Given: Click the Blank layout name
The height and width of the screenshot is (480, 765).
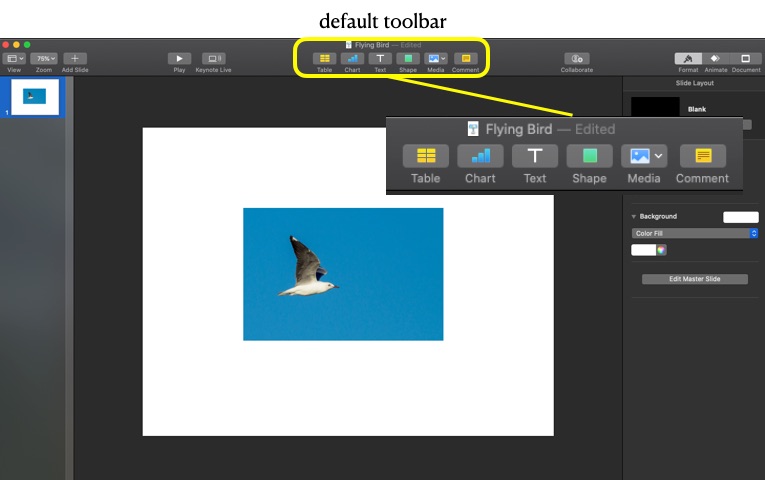Looking at the screenshot, I should (697, 109).
